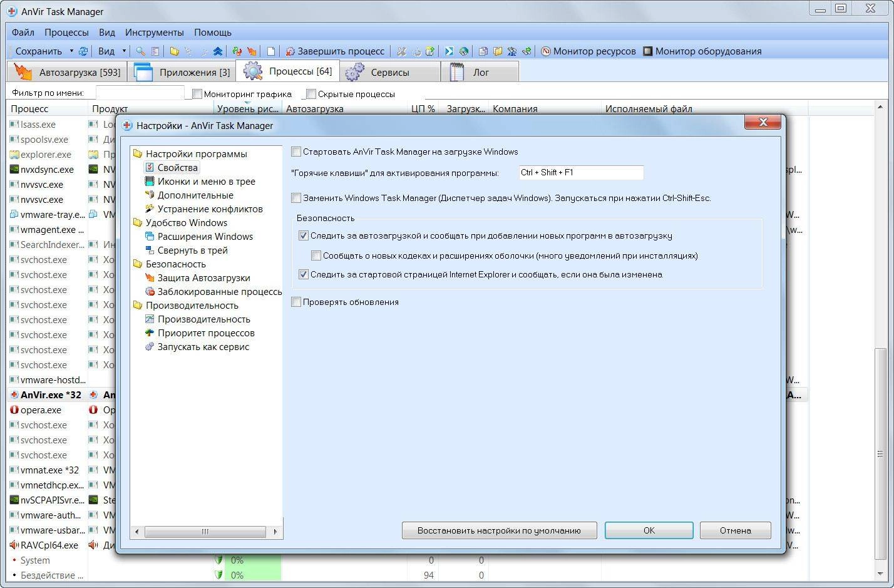894x588 pixels.
Task: Click the hotkey field Ctrl + Shift + F1
Action: click(581, 172)
